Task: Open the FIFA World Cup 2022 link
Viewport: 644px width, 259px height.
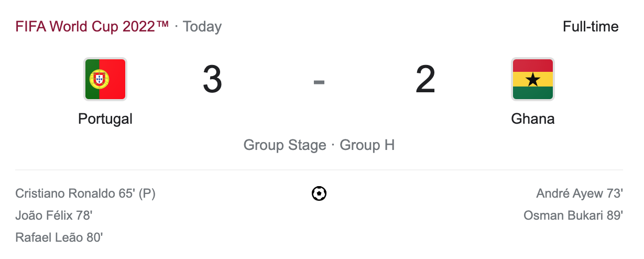Action: (x=92, y=27)
